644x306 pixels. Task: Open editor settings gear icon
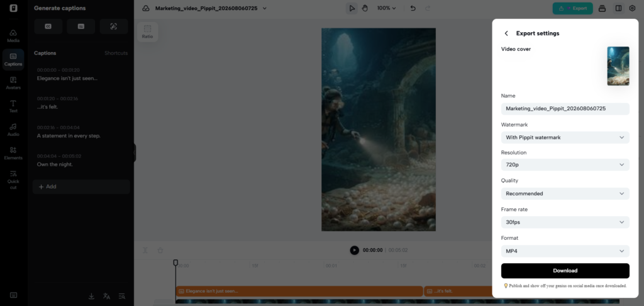pos(633,8)
